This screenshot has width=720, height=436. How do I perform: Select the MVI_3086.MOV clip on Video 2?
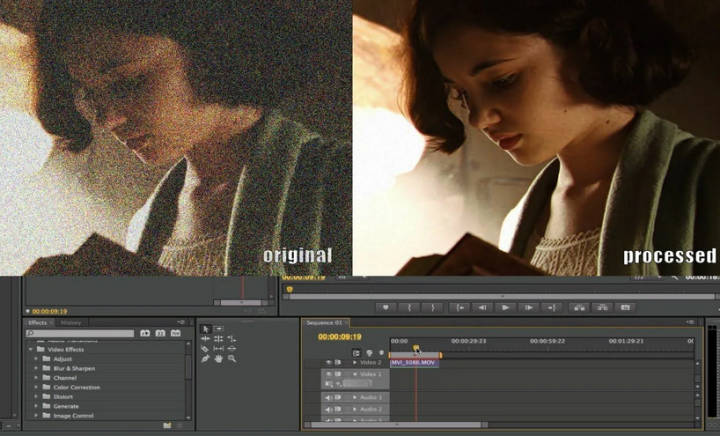[414, 363]
